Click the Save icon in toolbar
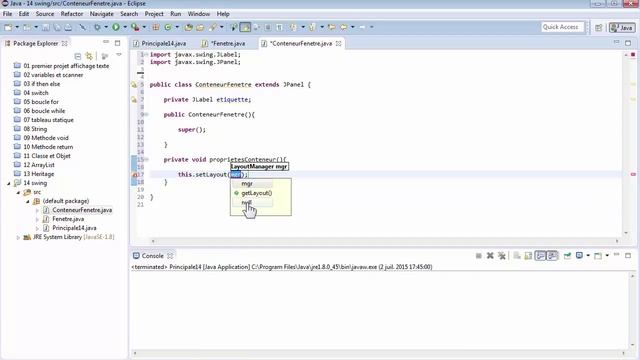 46,27
